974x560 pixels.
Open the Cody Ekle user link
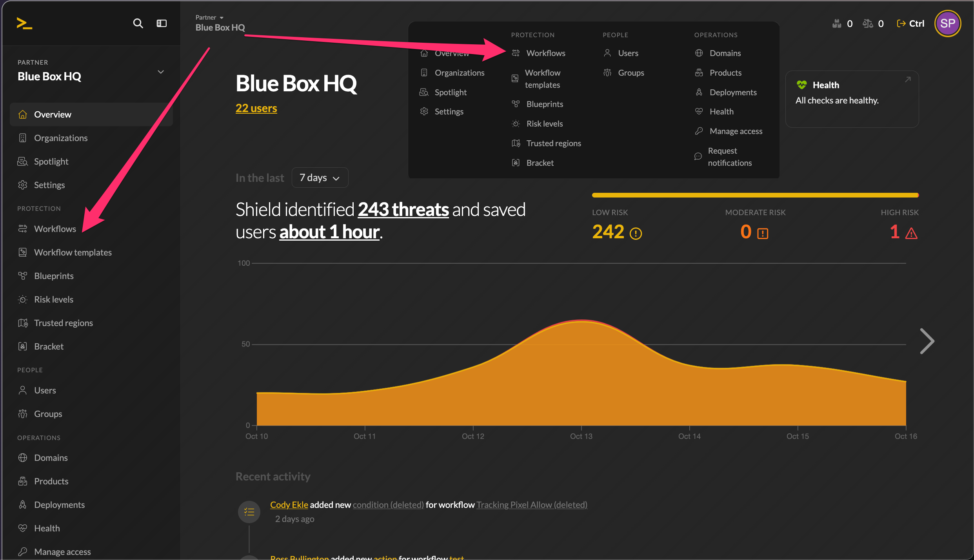pyautogui.click(x=289, y=505)
